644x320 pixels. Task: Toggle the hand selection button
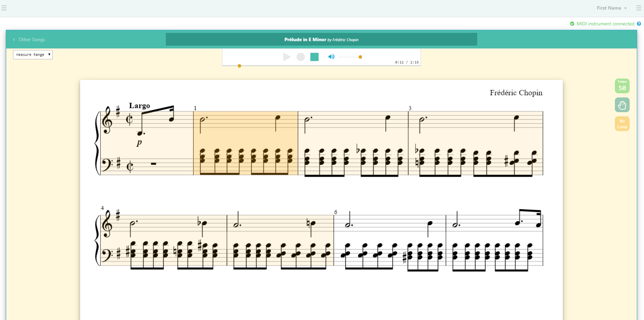622,105
